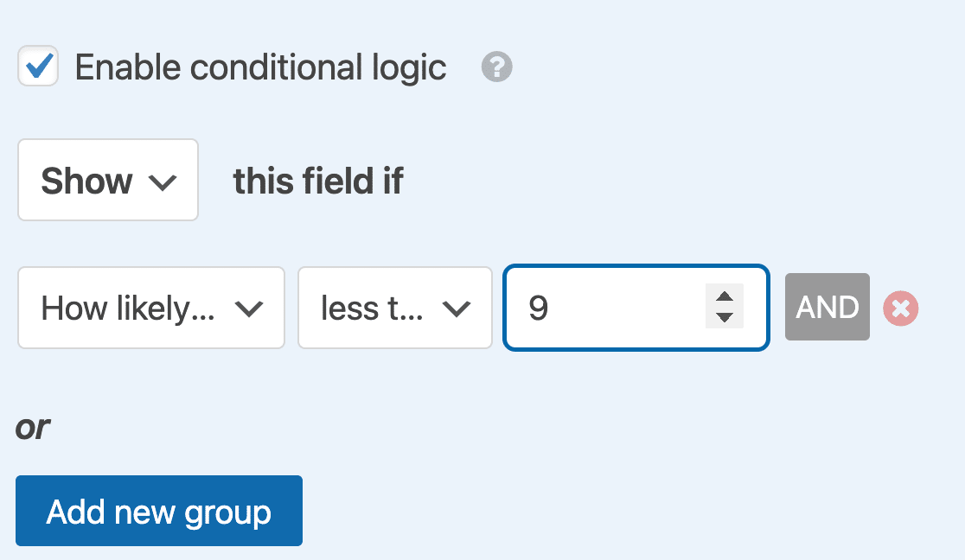Click chevron arrow on Show dropdown
Viewport: 965px width, 560px height.
pos(163,181)
